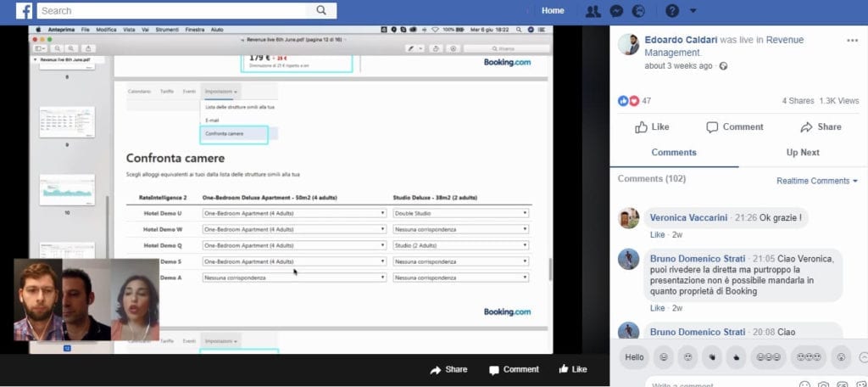This screenshot has height=387, width=868.
Task: Collapse the quick replies row arrow
Action: (863, 357)
